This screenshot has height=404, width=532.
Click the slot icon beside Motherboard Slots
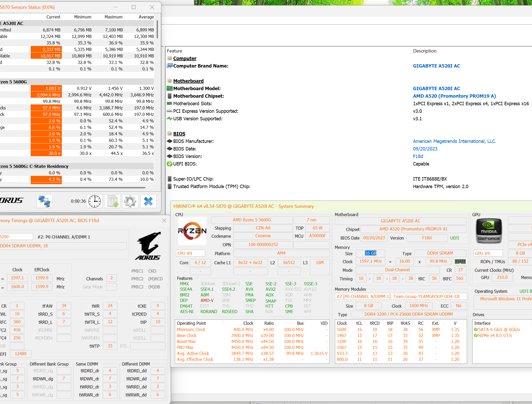(169, 103)
